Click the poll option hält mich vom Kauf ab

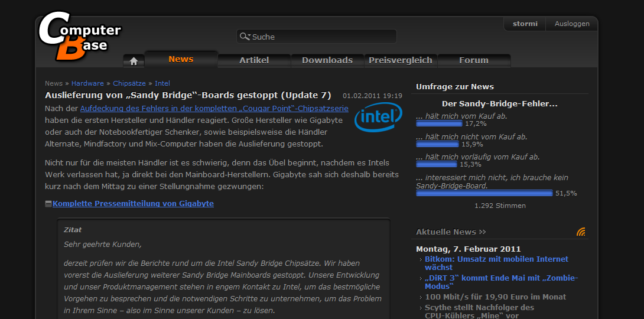tap(461, 116)
